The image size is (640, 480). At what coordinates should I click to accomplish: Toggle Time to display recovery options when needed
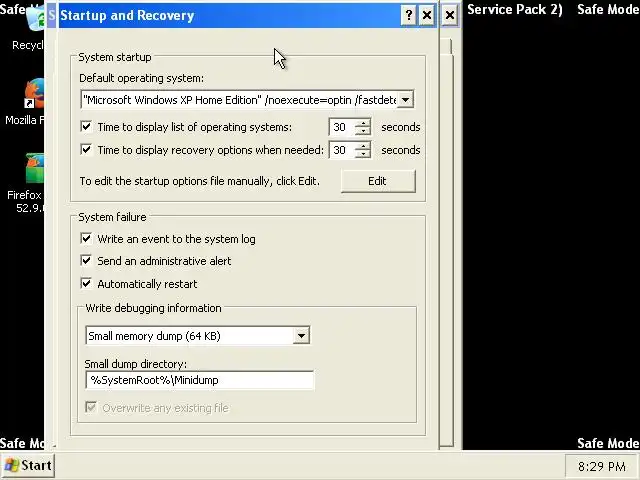(x=86, y=149)
